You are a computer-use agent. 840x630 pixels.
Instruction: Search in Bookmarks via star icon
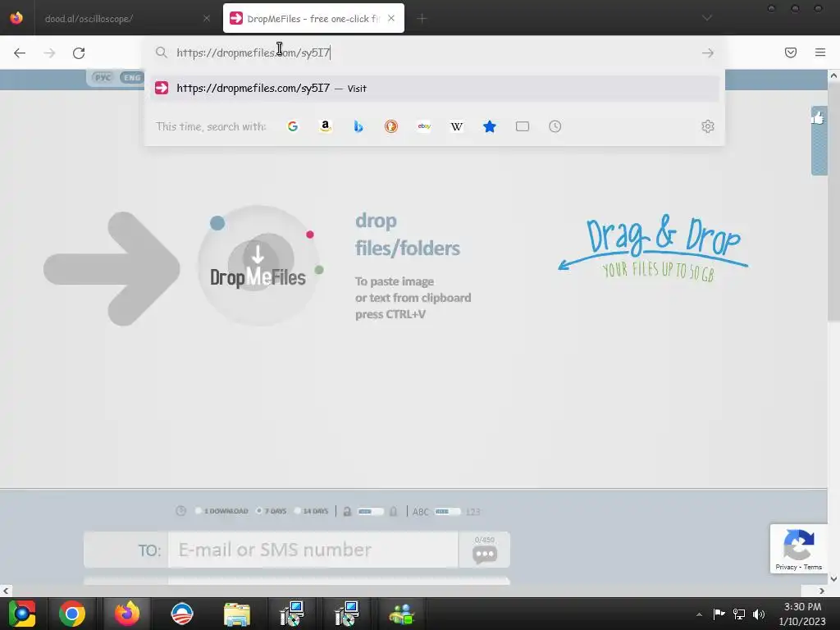click(x=490, y=126)
